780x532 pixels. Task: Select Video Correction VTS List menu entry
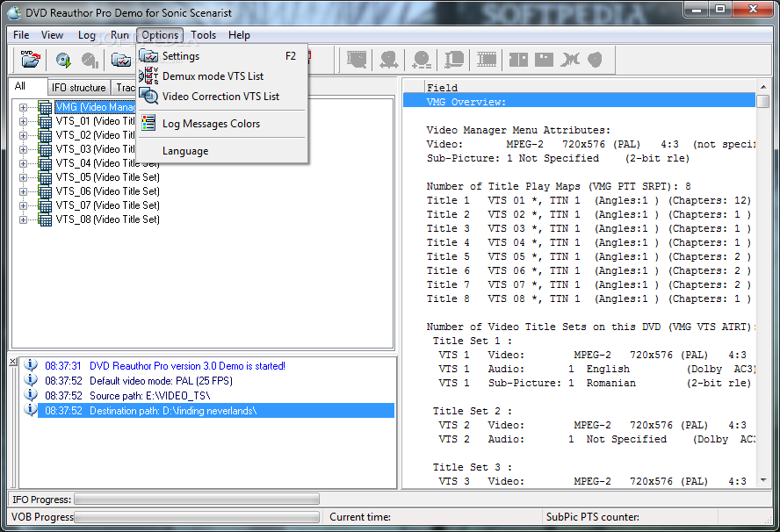click(220, 96)
